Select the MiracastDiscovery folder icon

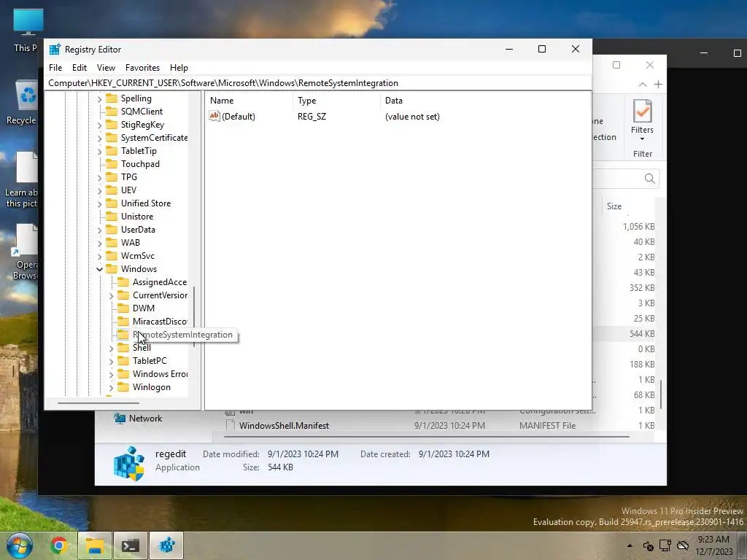(123, 322)
